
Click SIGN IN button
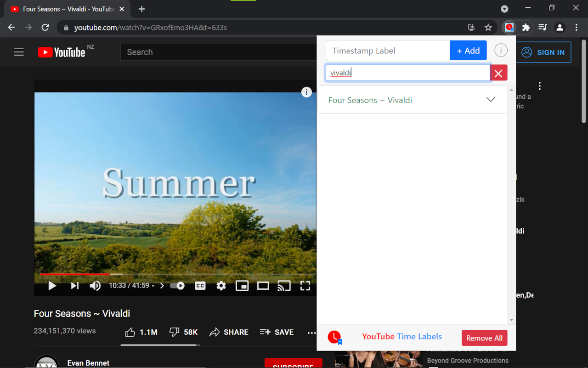point(543,52)
